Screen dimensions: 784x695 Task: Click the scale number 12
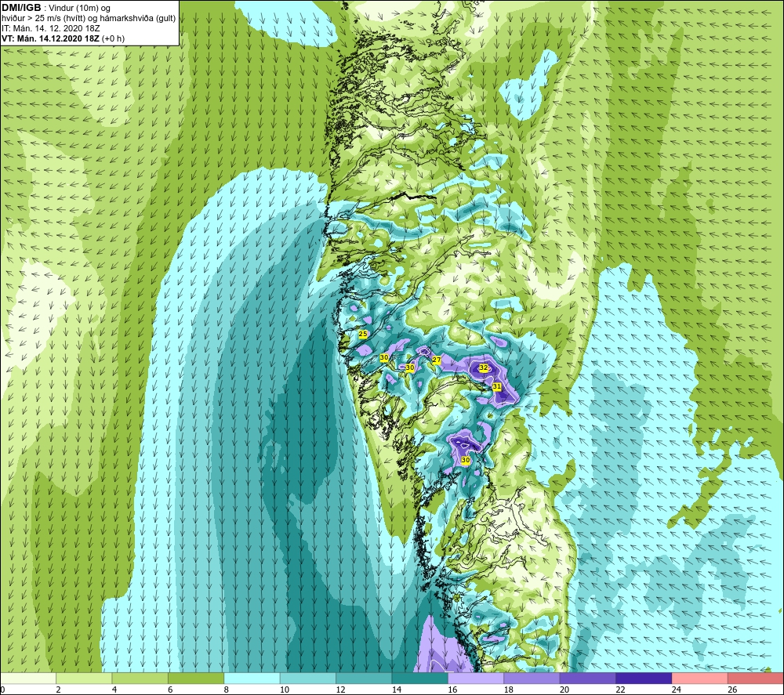(x=340, y=690)
